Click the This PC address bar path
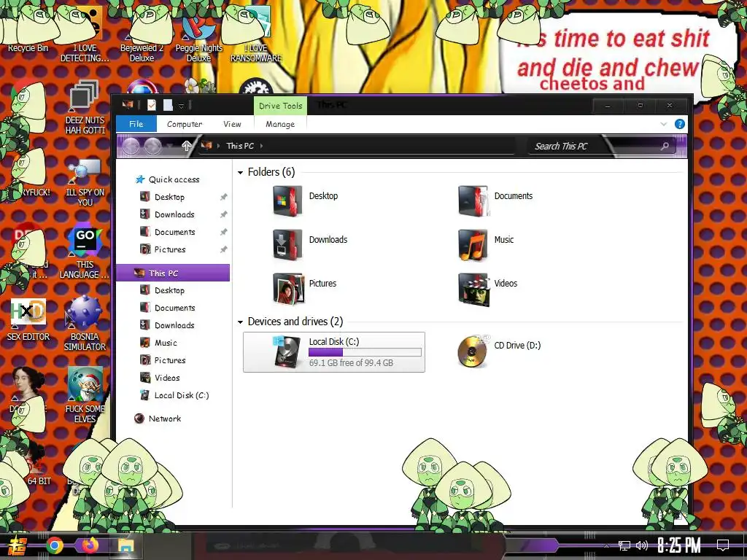This screenshot has width=747, height=560. coord(239,146)
